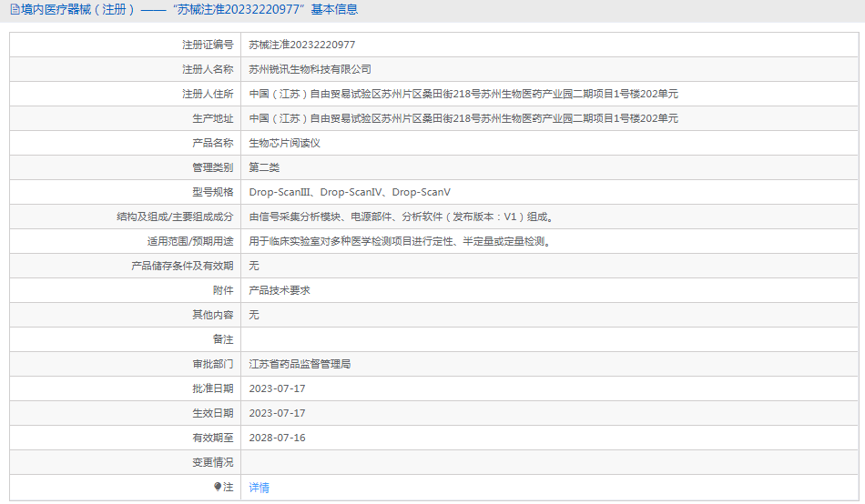Click the 注册人住所 address value
This screenshot has width=865, height=504.
[463, 94]
